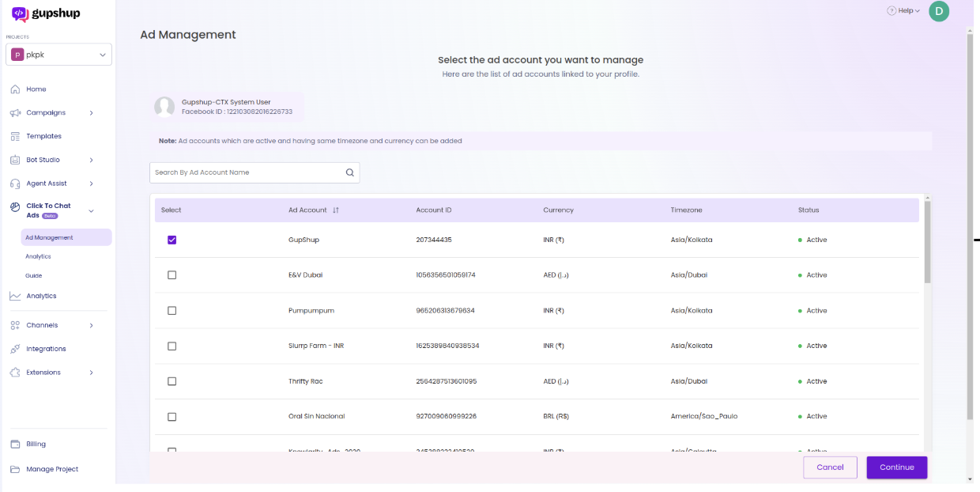The height and width of the screenshot is (492, 980).
Task: Click the Thrifty Rac account name
Action: [x=306, y=381]
